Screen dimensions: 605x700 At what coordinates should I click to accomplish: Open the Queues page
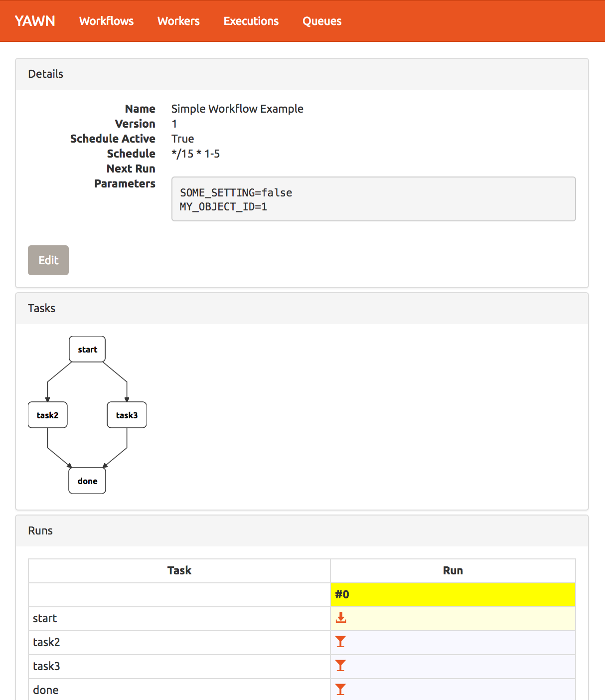click(x=322, y=21)
